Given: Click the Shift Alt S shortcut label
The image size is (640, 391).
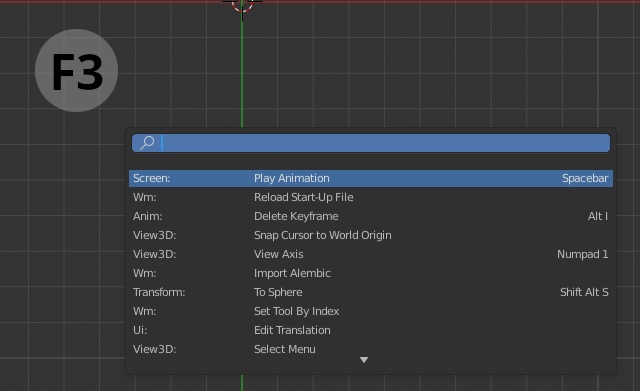Looking at the screenshot, I should (x=584, y=292).
